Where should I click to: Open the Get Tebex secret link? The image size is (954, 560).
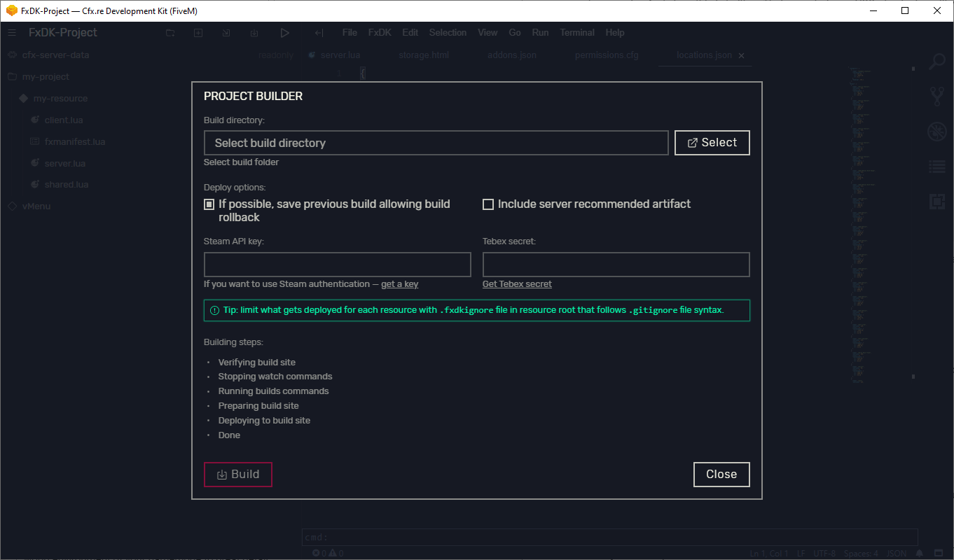click(x=517, y=284)
